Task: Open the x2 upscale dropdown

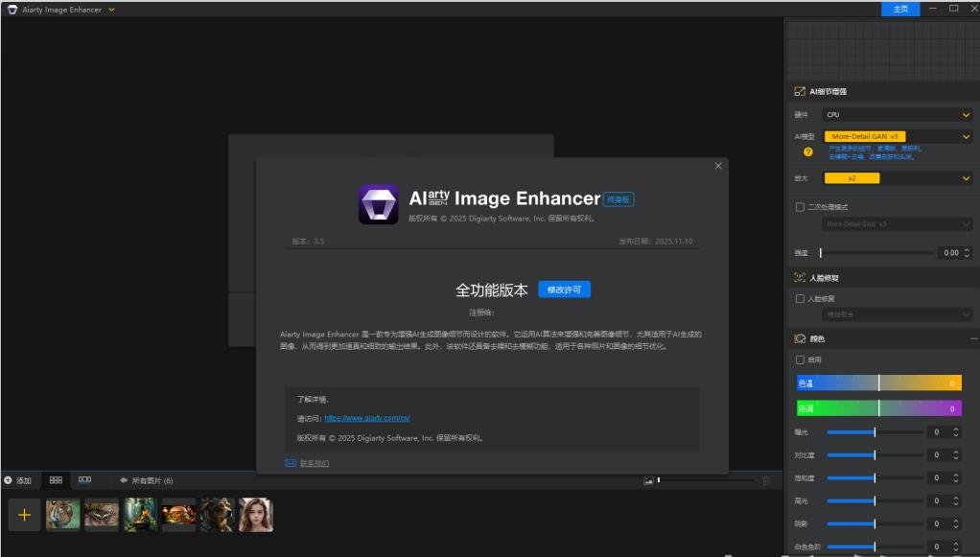Action: click(897, 178)
